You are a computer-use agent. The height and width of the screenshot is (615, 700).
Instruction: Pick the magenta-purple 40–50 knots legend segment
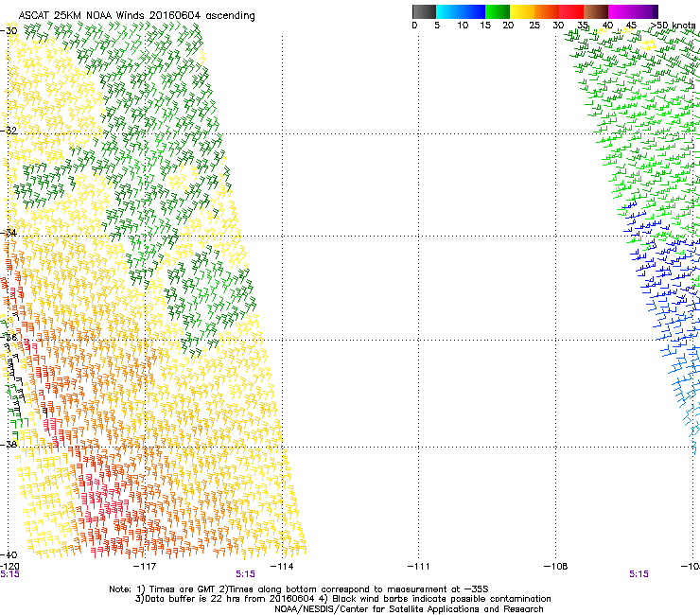tap(633, 11)
